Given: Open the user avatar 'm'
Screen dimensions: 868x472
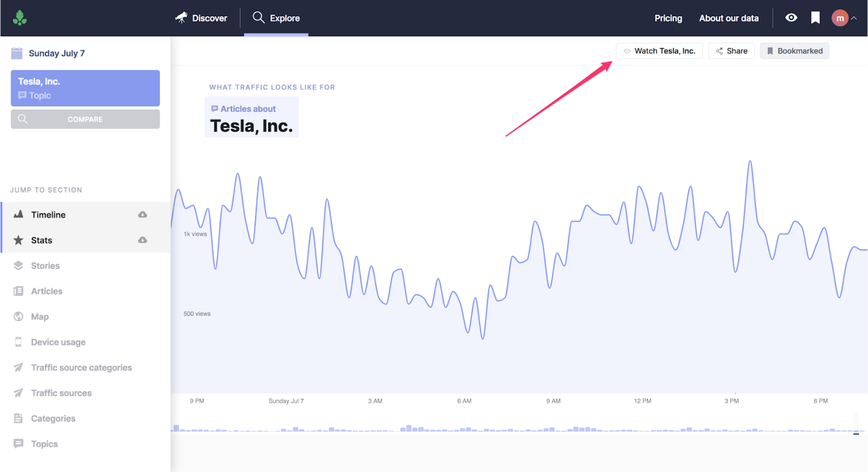Looking at the screenshot, I should pos(840,18).
